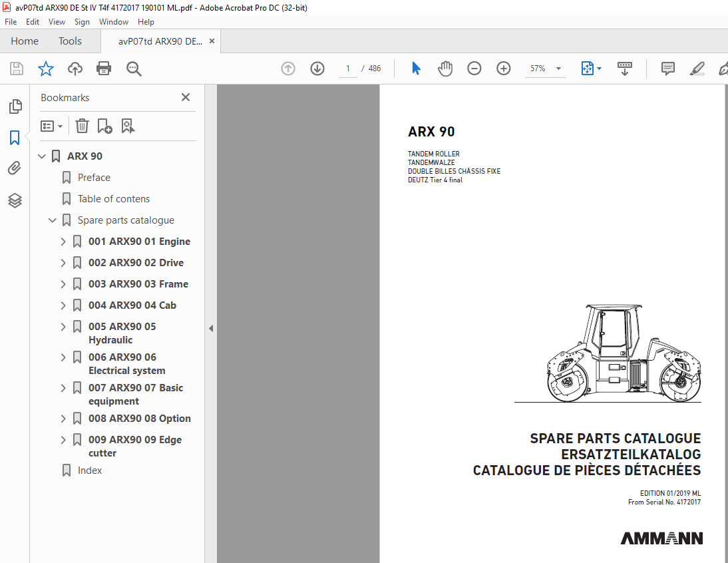The width and height of the screenshot is (728, 563).
Task: Select 004 ARX90 04 Cab bookmark
Action: coord(132,306)
